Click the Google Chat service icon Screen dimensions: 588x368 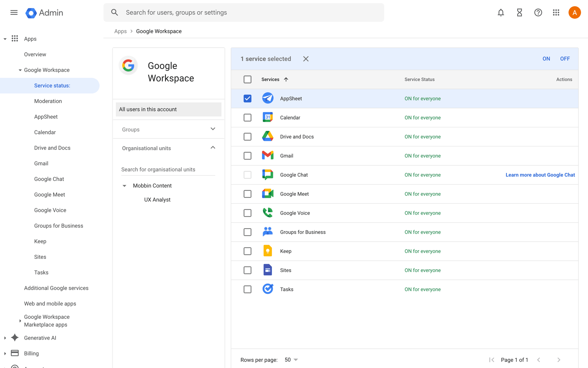[268, 175]
